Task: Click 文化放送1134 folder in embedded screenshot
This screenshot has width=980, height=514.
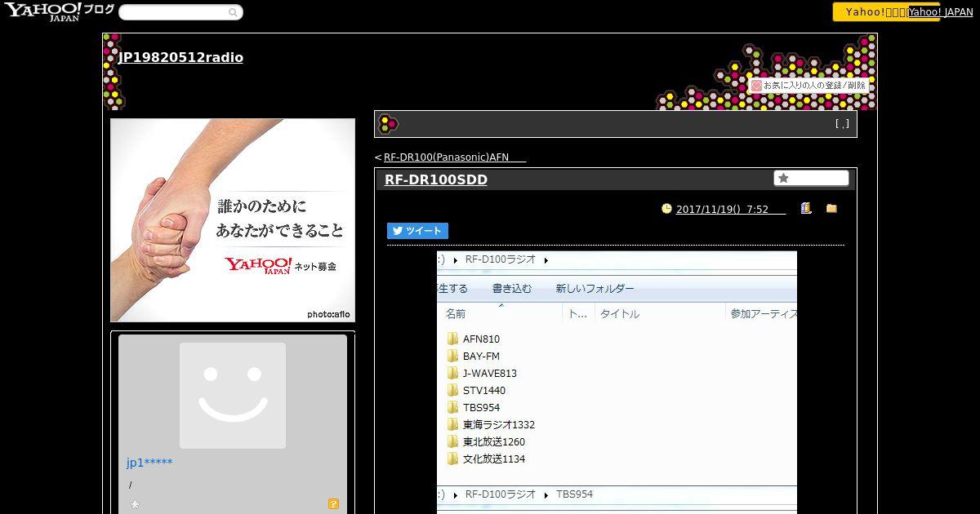Action: 486,459
